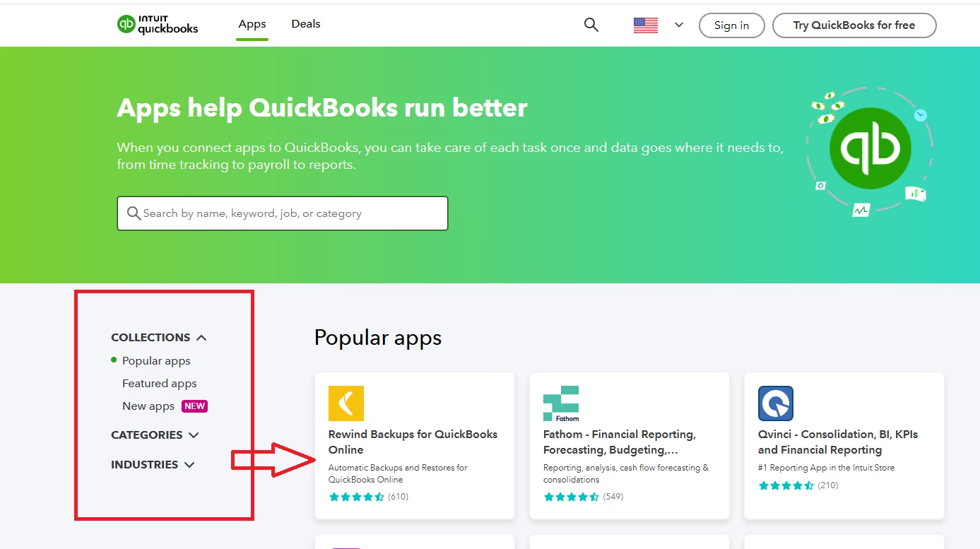Open Fathom - Financial Reporting app title
The image size is (980, 549).
coord(620,442)
